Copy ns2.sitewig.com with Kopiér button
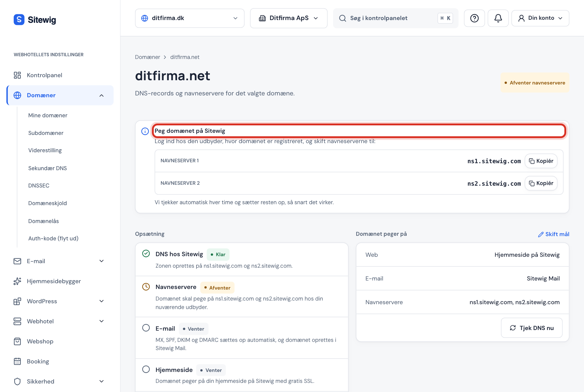 pos(541,183)
